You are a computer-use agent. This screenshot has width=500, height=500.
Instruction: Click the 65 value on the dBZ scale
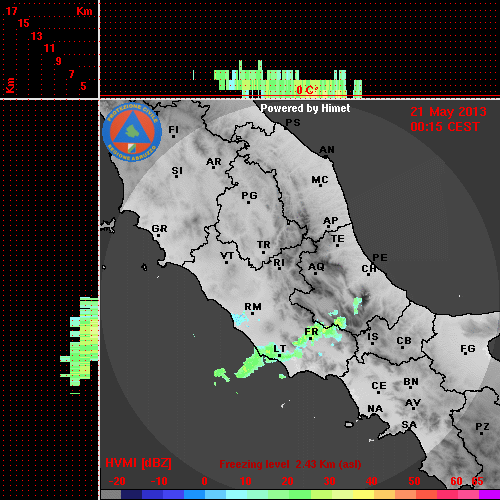click(x=477, y=481)
